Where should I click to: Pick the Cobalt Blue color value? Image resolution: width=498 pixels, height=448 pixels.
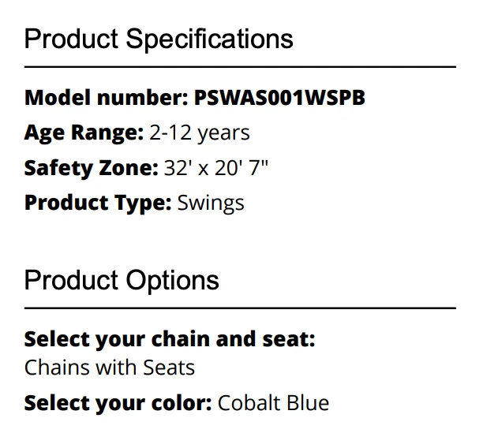(x=273, y=403)
